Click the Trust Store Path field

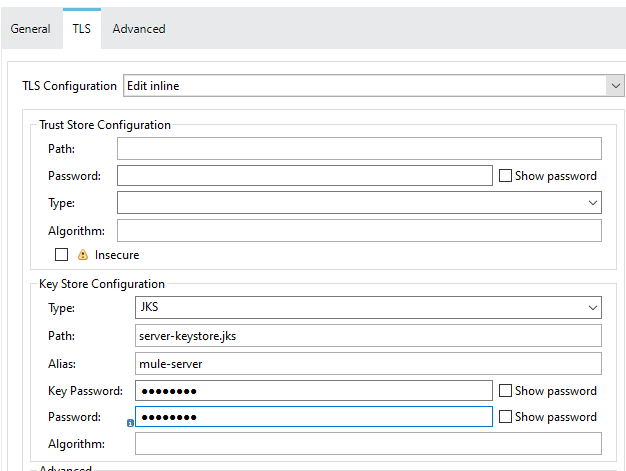[359, 149]
